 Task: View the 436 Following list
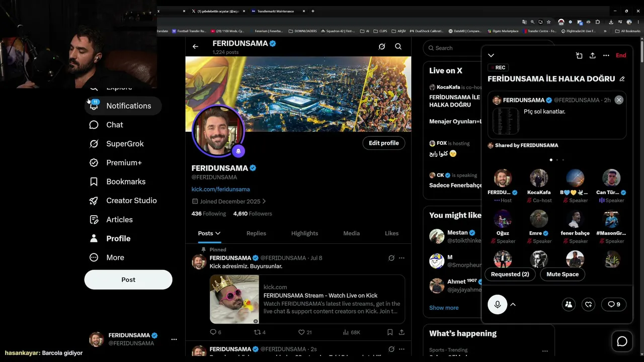click(209, 214)
